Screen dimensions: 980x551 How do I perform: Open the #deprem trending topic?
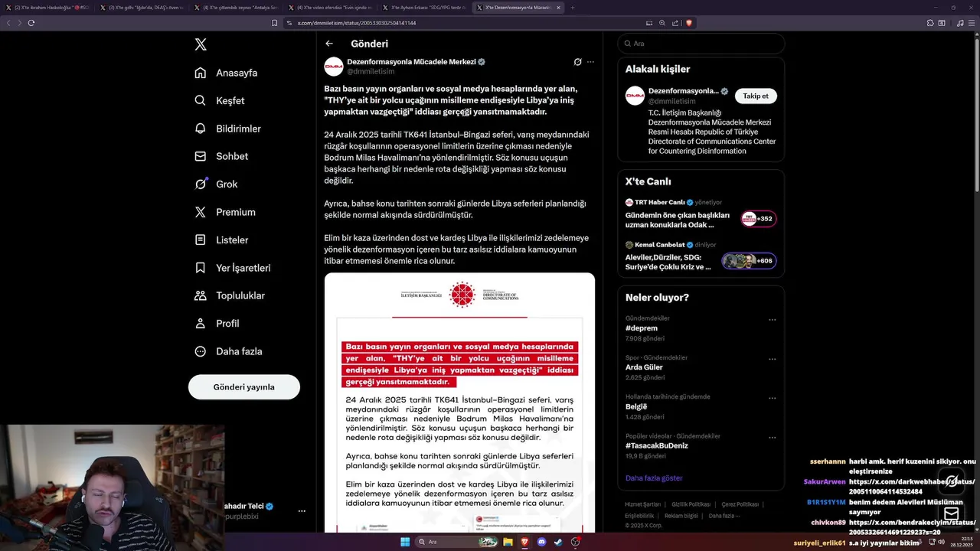point(641,328)
